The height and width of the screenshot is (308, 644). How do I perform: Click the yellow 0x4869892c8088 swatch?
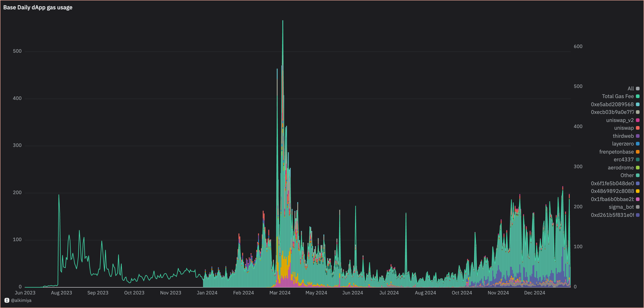638,191
